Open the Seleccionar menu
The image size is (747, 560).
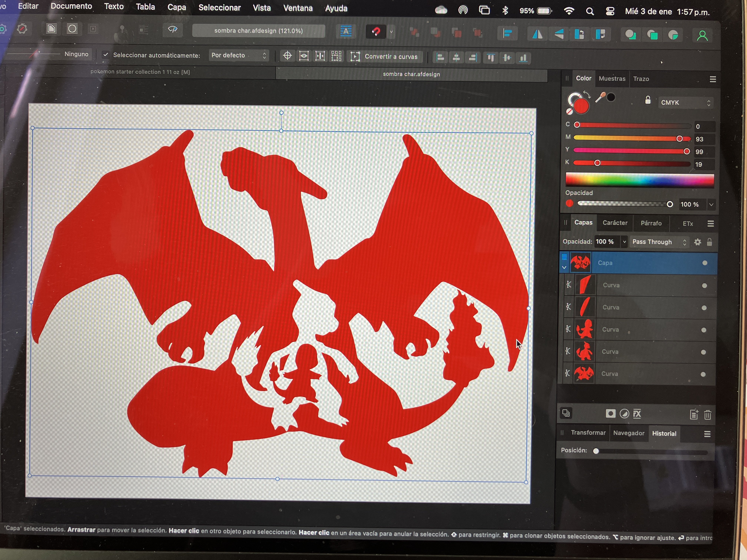pyautogui.click(x=220, y=8)
